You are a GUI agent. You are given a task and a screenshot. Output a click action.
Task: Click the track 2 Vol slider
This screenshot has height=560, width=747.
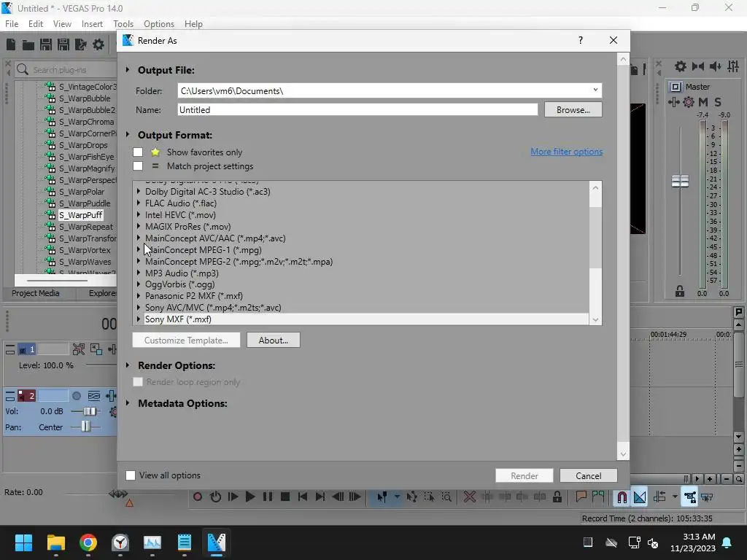coord(89,411)
